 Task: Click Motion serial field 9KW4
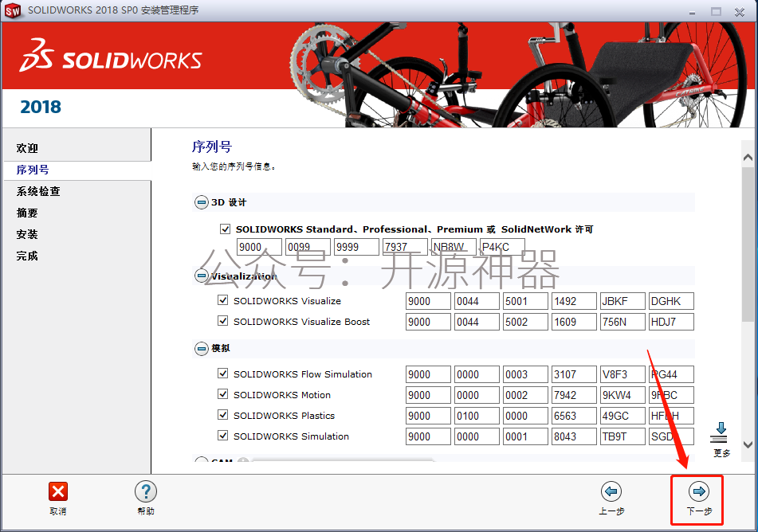tap(623, 395)
